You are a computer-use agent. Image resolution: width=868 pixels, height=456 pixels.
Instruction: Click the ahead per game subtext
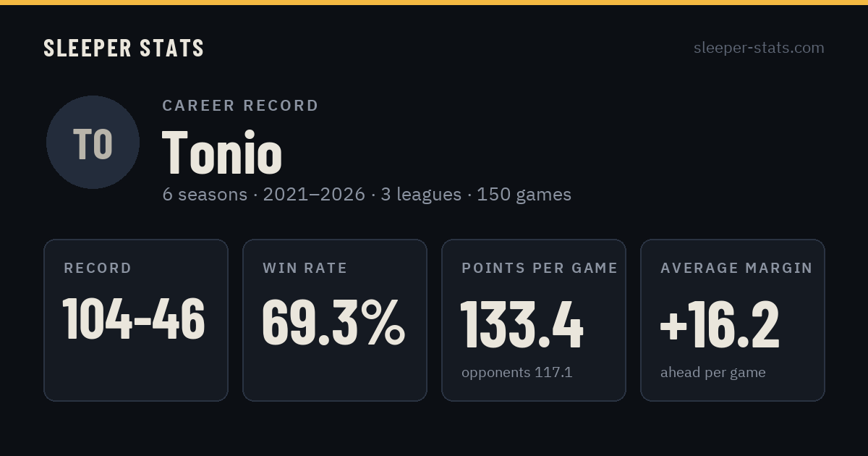pos(713,373)
